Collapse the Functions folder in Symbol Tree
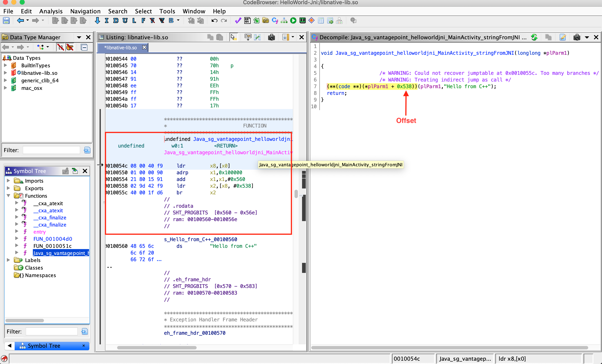This screenshot has height=364, width=602. [x=8, y=196]
